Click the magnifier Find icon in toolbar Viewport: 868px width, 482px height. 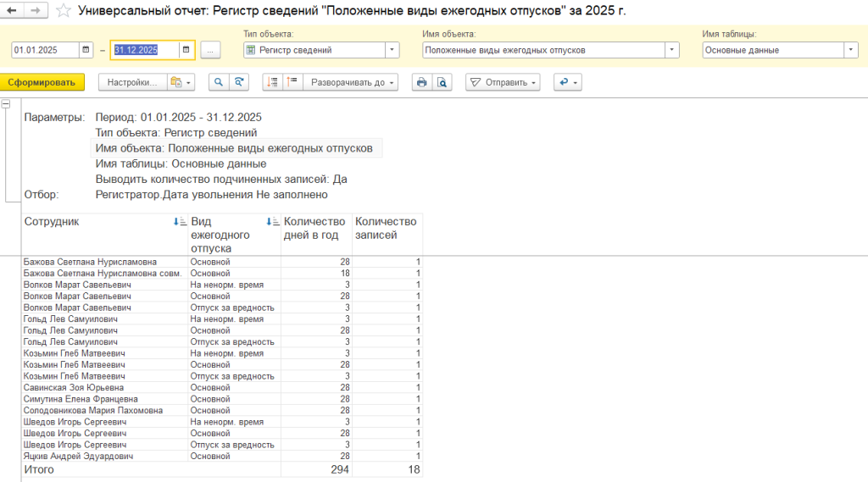click(219, 82)
